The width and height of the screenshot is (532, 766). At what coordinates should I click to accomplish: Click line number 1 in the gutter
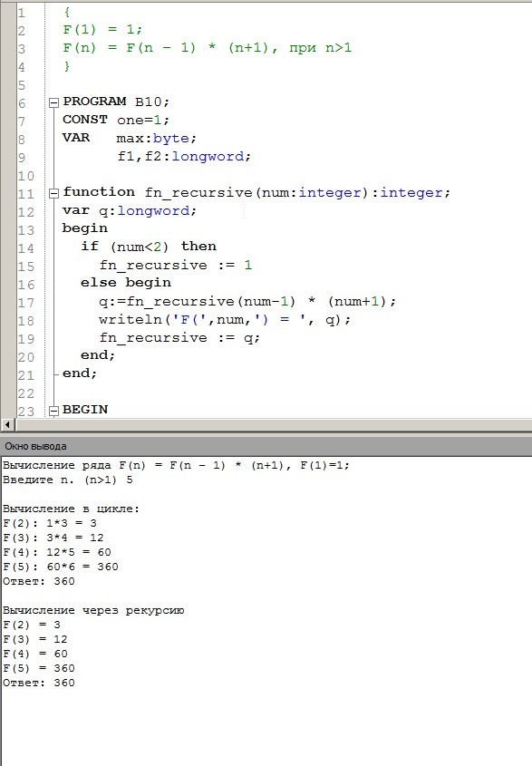[22, 13]
